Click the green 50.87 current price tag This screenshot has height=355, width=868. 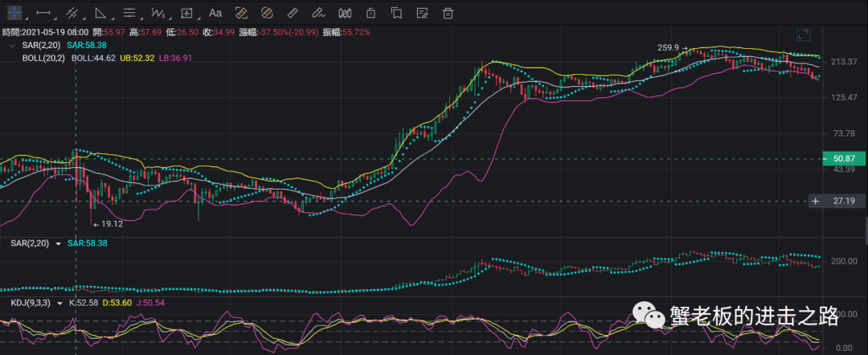pos(844,159)
